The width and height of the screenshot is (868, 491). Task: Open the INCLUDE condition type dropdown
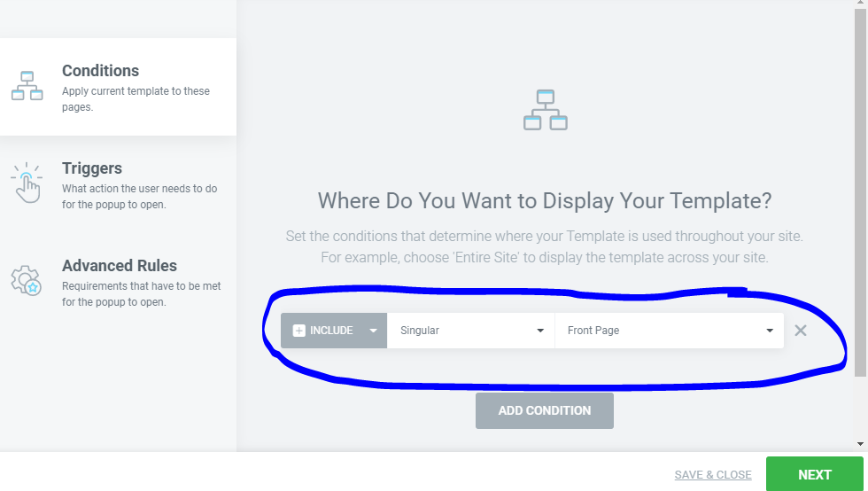point(334,331)
